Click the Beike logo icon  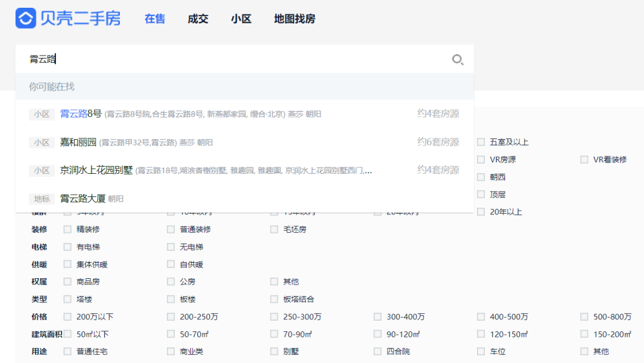coord(26,19)
